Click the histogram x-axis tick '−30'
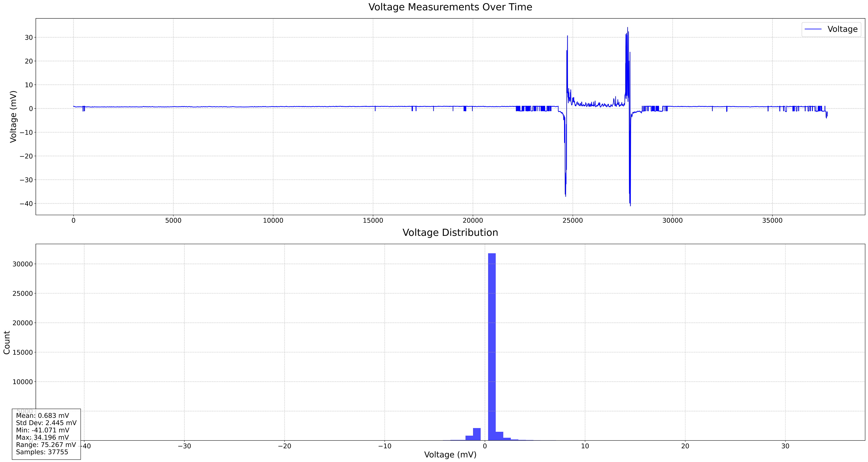The width and height of the screenshot is (868, 462). pyautogui.click(x=184, y=446)
